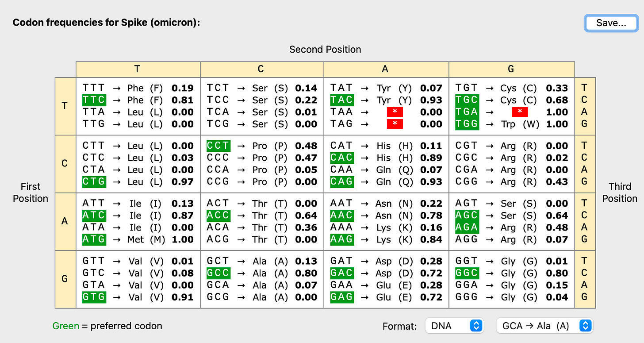
Task: Click the 0.68 frequency for TGC
Action: click(x=557, y=100)
